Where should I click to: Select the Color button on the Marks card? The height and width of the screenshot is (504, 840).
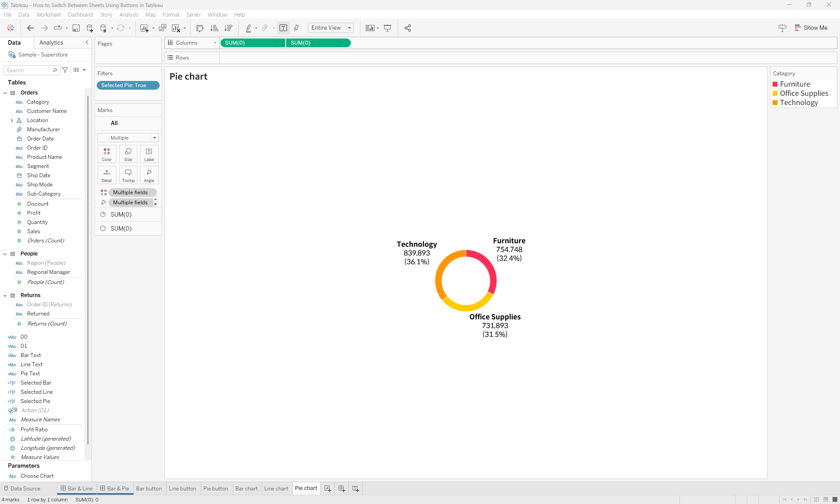click(106, 154)
